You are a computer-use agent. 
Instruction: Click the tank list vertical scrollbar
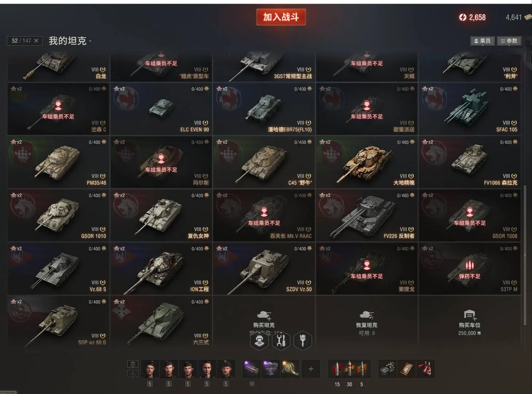[525, 255]
